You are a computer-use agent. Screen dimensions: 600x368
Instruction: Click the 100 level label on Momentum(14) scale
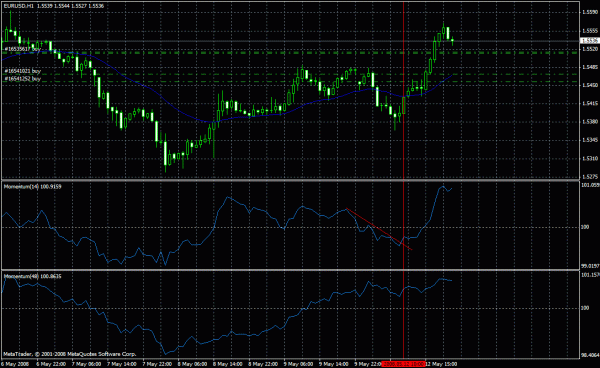click(x=585, y=227)
